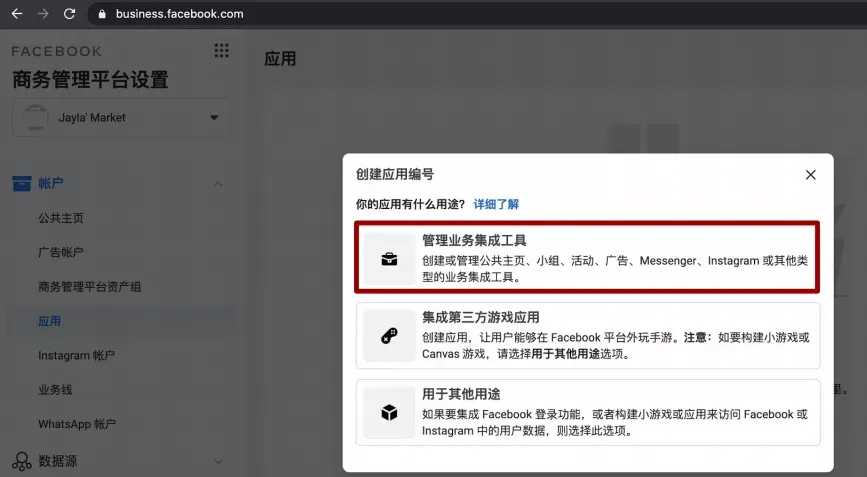Open 广告帐户 in the sidebar
This screenshot has width=867, height=477.
(x=61, y=252)
